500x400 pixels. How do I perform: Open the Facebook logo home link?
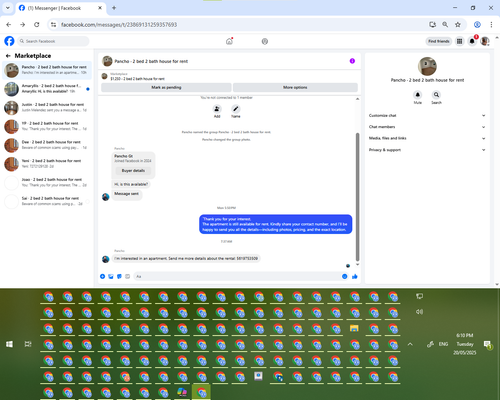(x=9, y=41)
